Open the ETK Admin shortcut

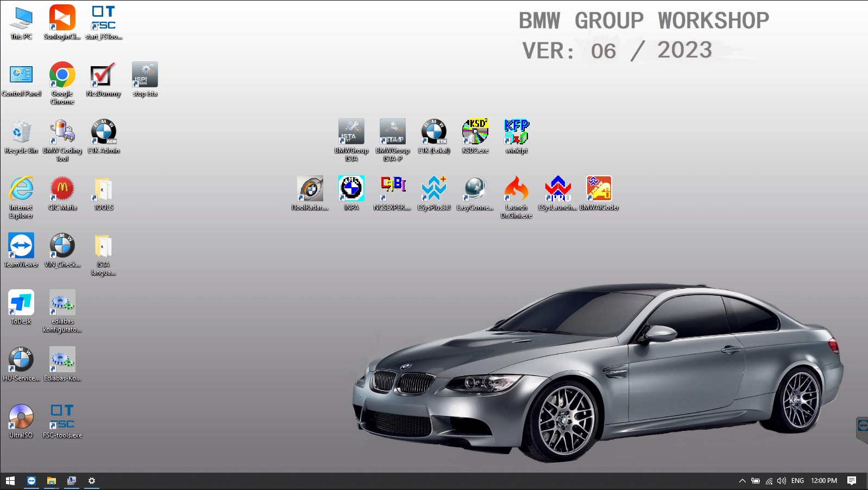tap(104, 137)
